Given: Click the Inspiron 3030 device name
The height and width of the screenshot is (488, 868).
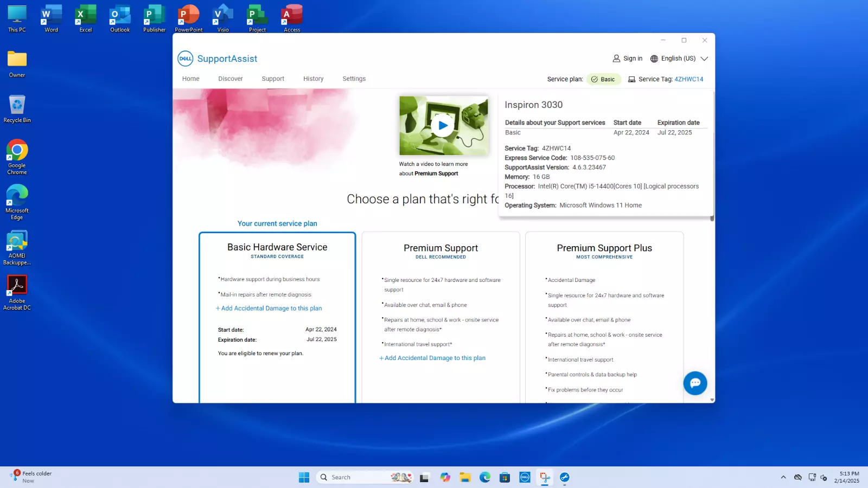Looking at the screenshot, I should [x=534, y=105].
